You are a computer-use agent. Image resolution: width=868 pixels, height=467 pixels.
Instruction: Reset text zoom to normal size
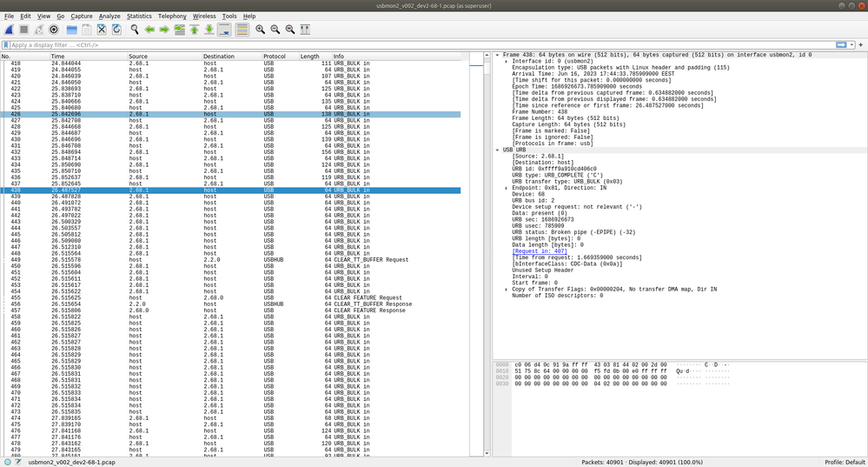(290, 30)
